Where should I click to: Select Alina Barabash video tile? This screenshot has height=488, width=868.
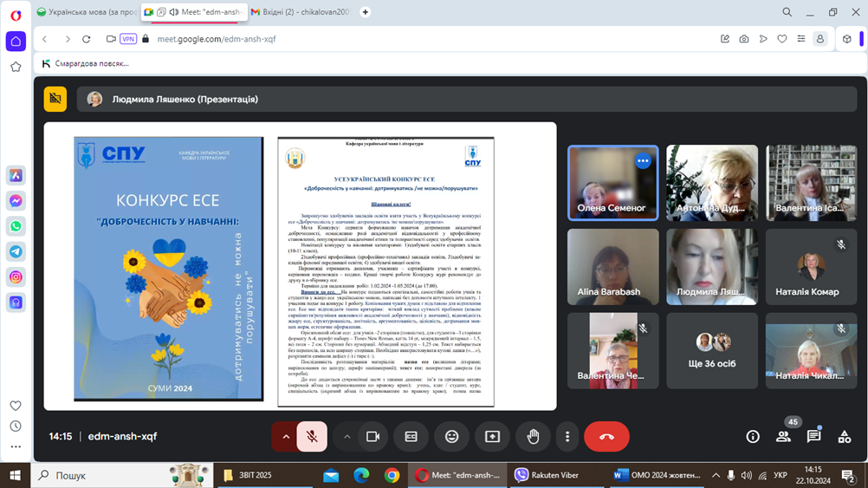click(x=612, y=267)
